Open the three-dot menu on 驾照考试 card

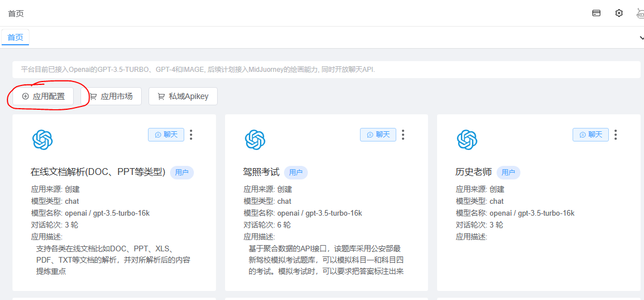pos(403,135)
